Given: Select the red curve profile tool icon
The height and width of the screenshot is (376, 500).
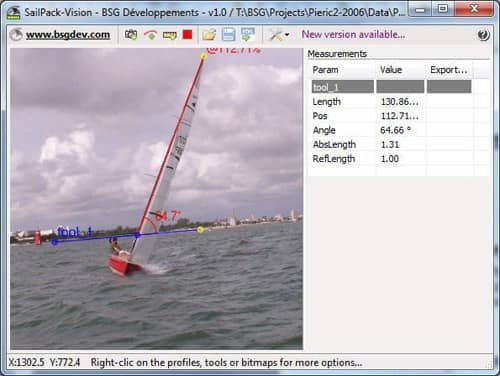Looking at the screenshot, I should tap(150, 35).
